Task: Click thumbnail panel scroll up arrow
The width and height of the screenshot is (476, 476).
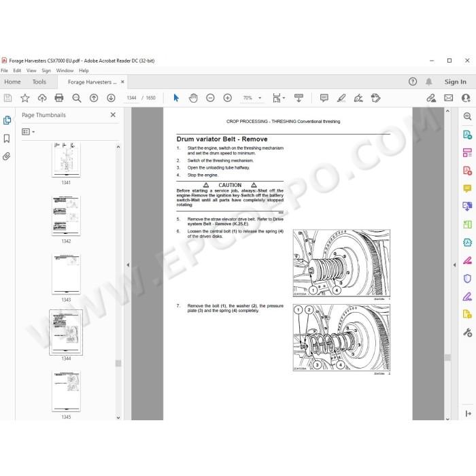Action: point(118,147)
